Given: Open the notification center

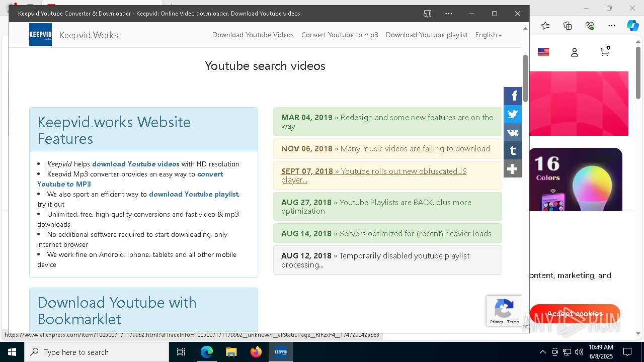Looking at the screenshot, I should 627,352.
